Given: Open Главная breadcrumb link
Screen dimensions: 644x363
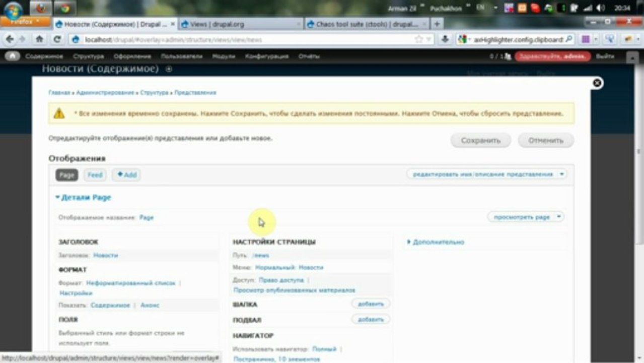Looking at the screenshot, I should pos(59,93).
